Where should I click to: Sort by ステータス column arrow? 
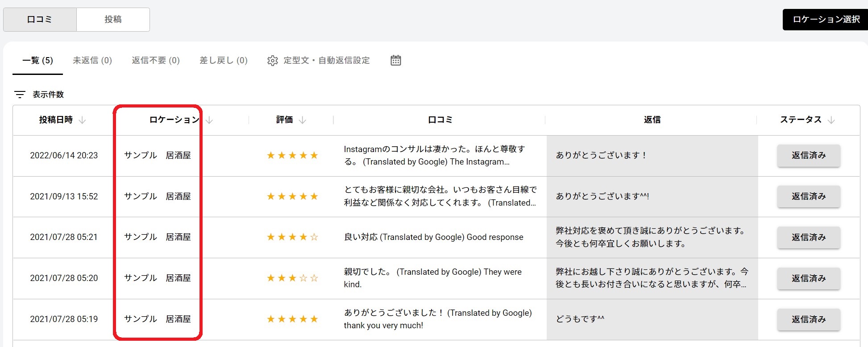831,120
